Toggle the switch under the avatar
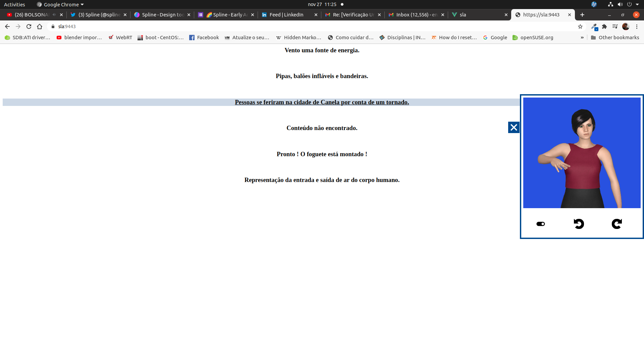The image size is (644, 362). 541,224
